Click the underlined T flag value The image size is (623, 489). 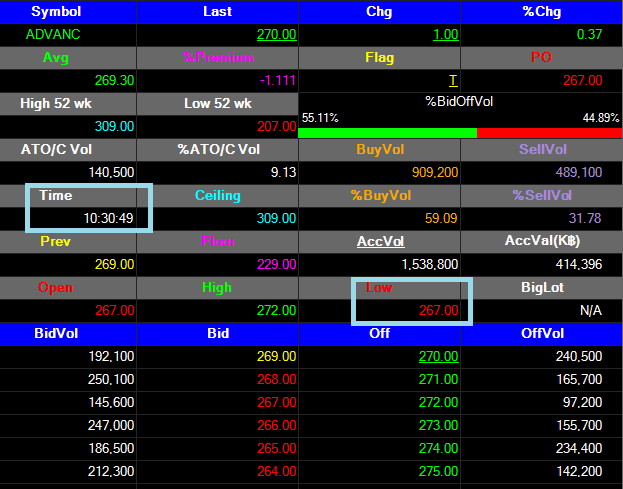point(453,81)
